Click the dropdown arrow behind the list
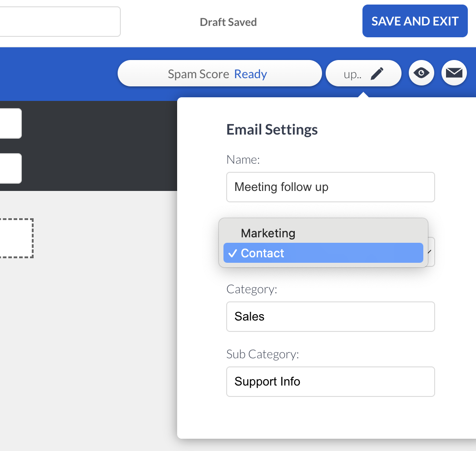Image resolution: width=476 pixels, height=451 pixels. pos(431,252)
